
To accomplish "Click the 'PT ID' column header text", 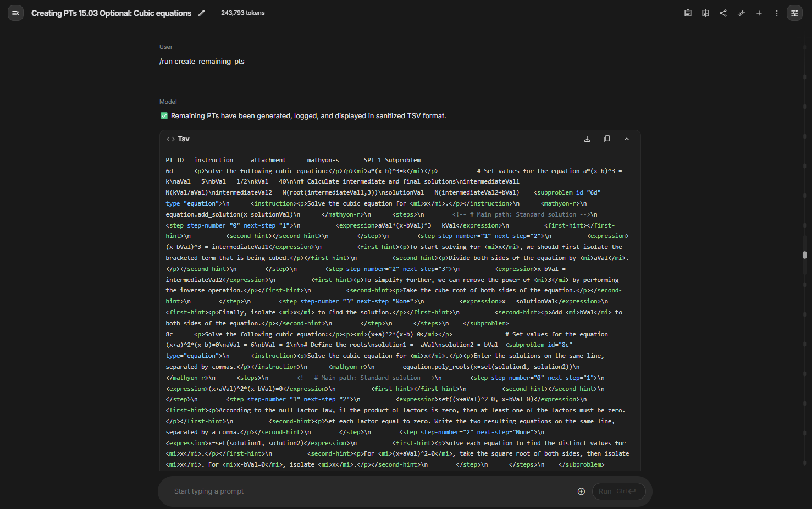I will [175, 160].
